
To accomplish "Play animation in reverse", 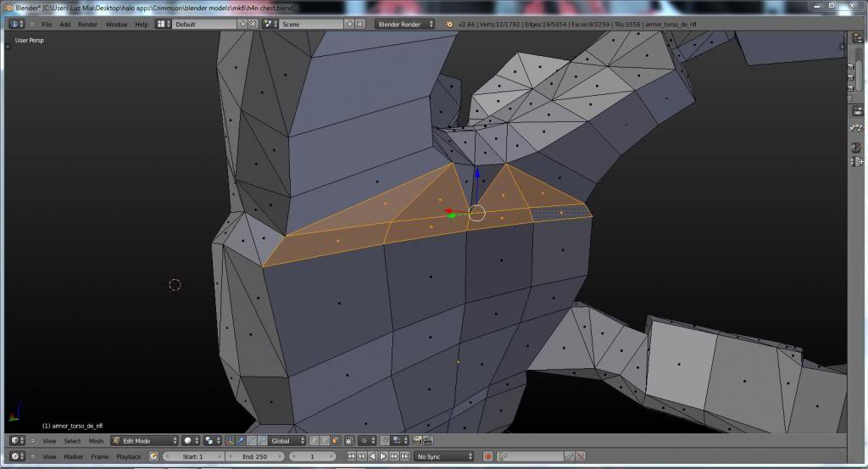I will (x=372, y=456).
